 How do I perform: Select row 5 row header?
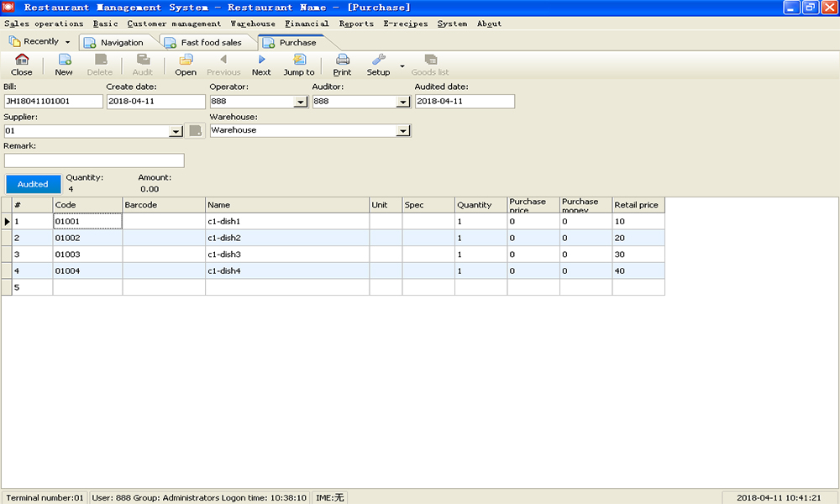point(7,287)
